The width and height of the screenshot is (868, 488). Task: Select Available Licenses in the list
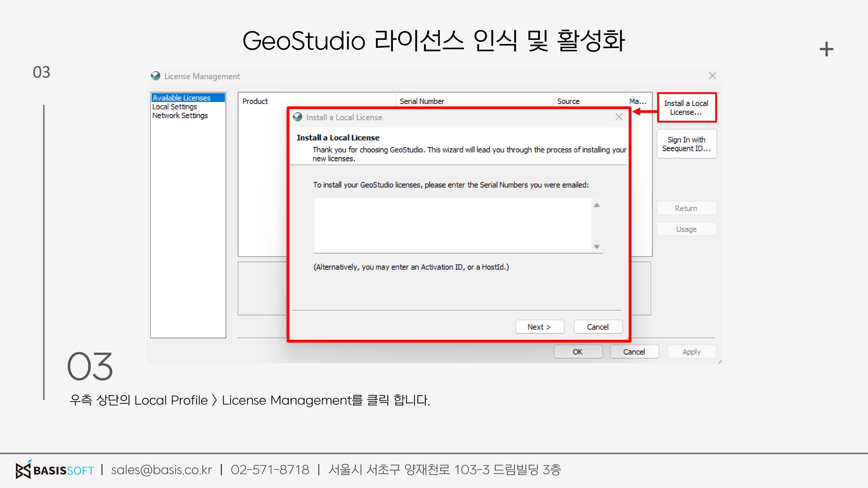(x=188, y=98)
